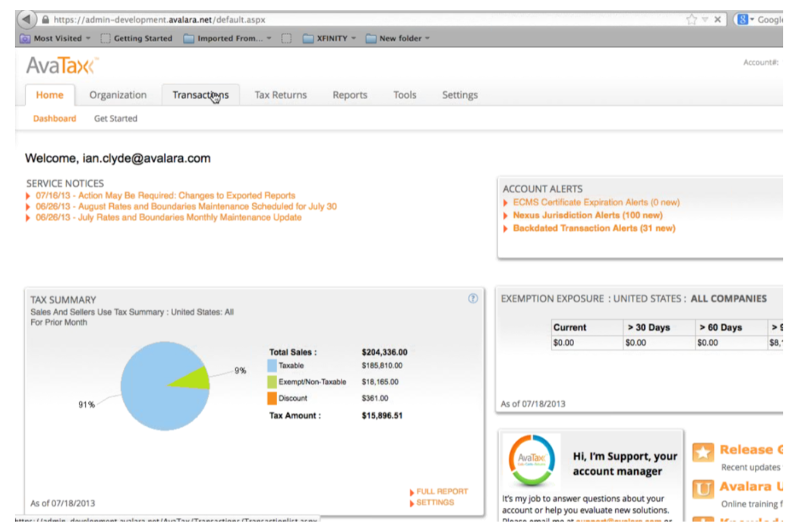Image resolution: width=798 pixels, height=532 pixels.
Task: Click the browser back arrow button
Action: 26,19
